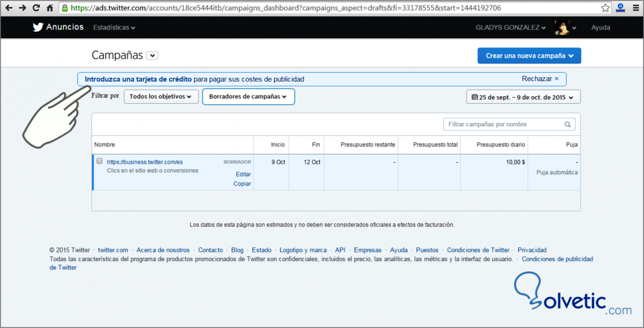Open Estado footer link
Viewport: 644px width, 328px height.
[261, 250]
